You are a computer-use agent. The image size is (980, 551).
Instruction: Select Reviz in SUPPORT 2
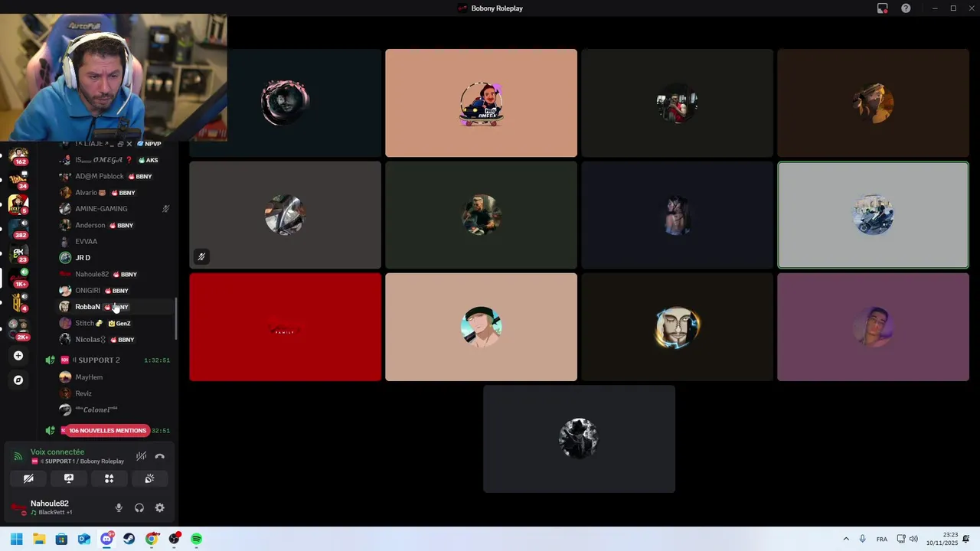[113, 393]
